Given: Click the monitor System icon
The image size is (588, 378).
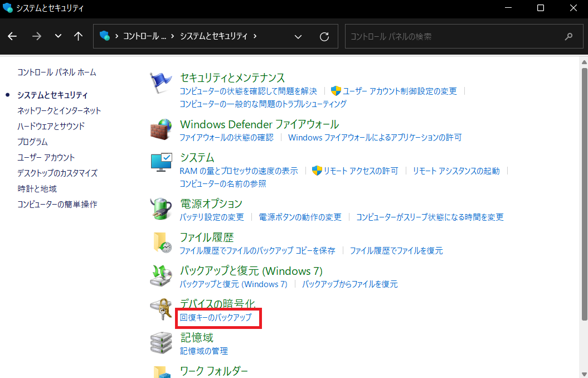Looking at the screenshot, I should pyautogui.click(x=161, y=162).
